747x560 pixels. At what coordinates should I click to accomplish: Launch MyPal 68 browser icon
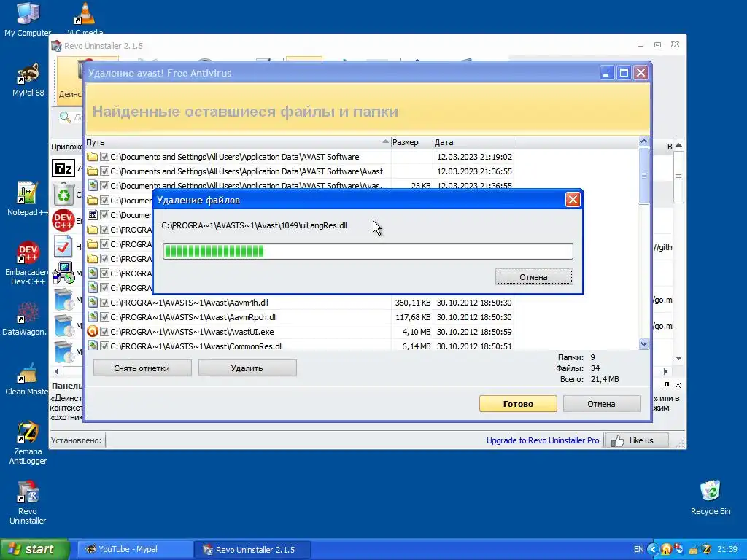[28, 79]
